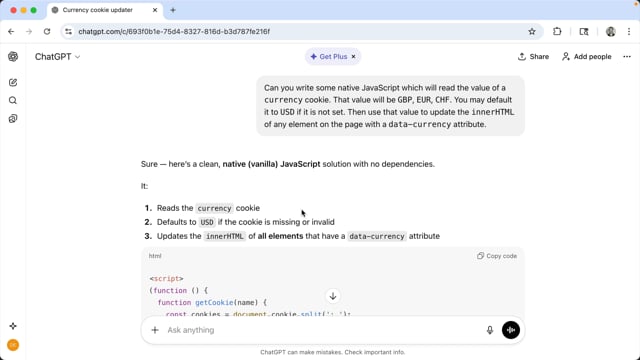Start a new chat from sidebar
The width and height of the screenshot is (640, 360).
pyautogui.click(x=13, y=82)
